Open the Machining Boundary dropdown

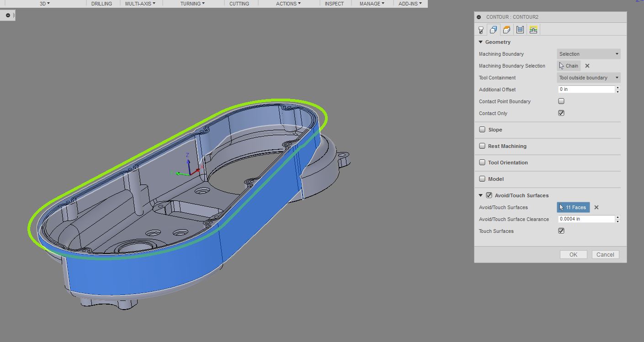tap(588, 53)
